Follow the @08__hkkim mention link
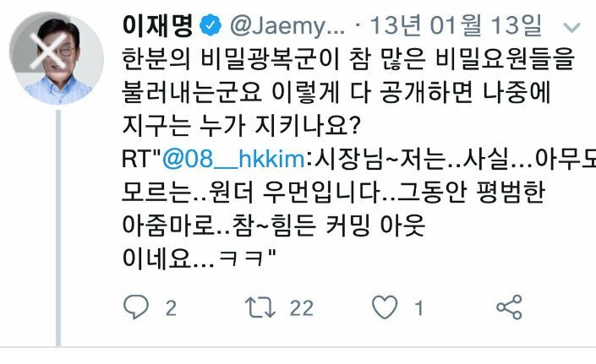596x364 pixels. coord(233,158)
